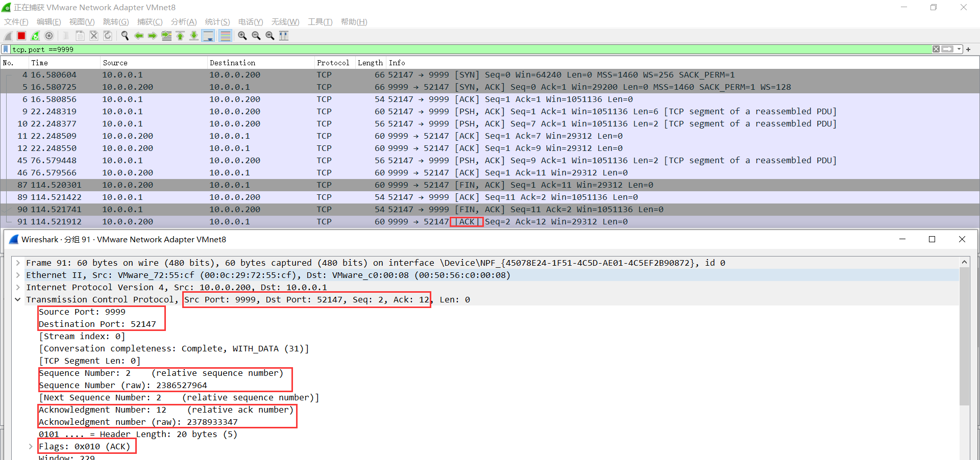The width and height of the screenshot is (980, 460).
Task: Select packet 4 SYN row
Action: click(490, 75)
